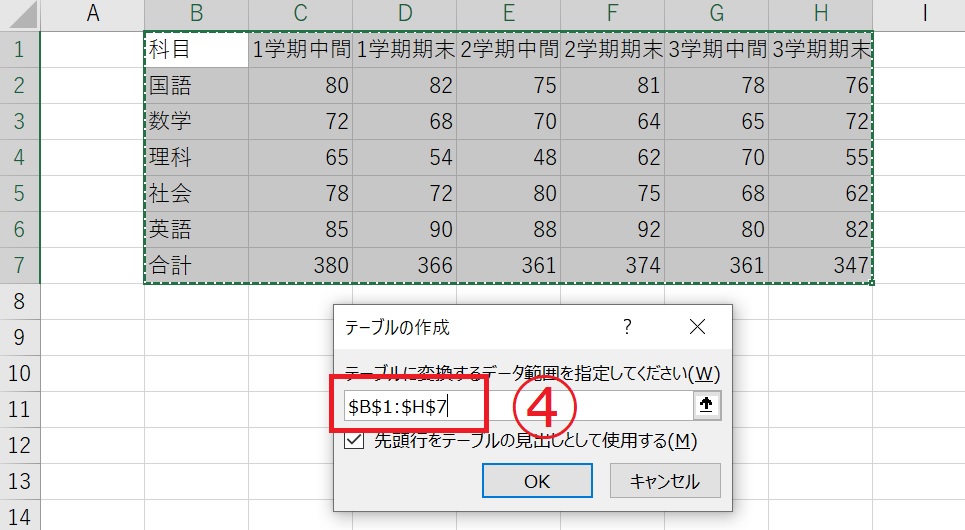
Task: Close the テーブルの作成 dialog
Action: [x=697, y=327]
